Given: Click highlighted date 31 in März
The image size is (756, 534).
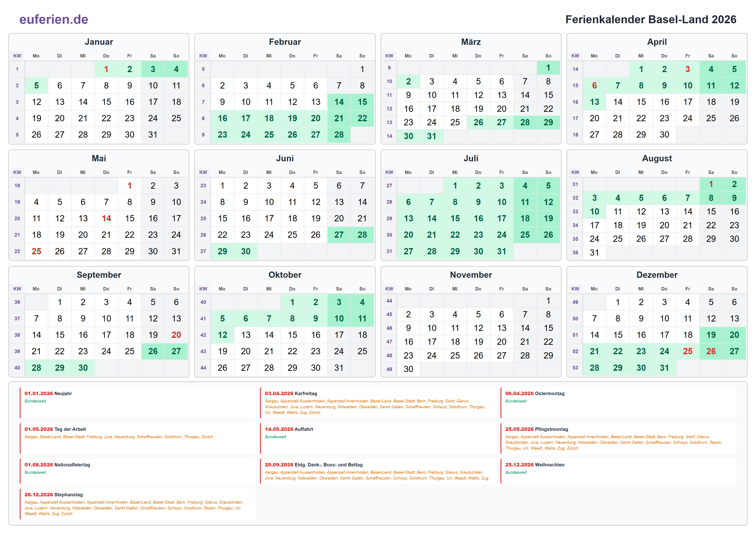Looking at the screenshot, I should tap(432, 136).
